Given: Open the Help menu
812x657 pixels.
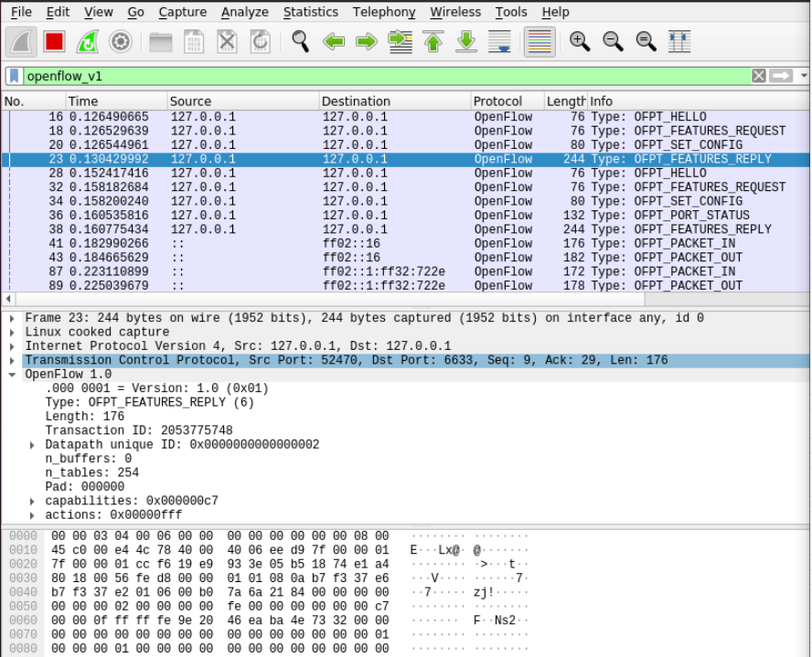Looking at the screenshot, I should click(x=556, y=12).
